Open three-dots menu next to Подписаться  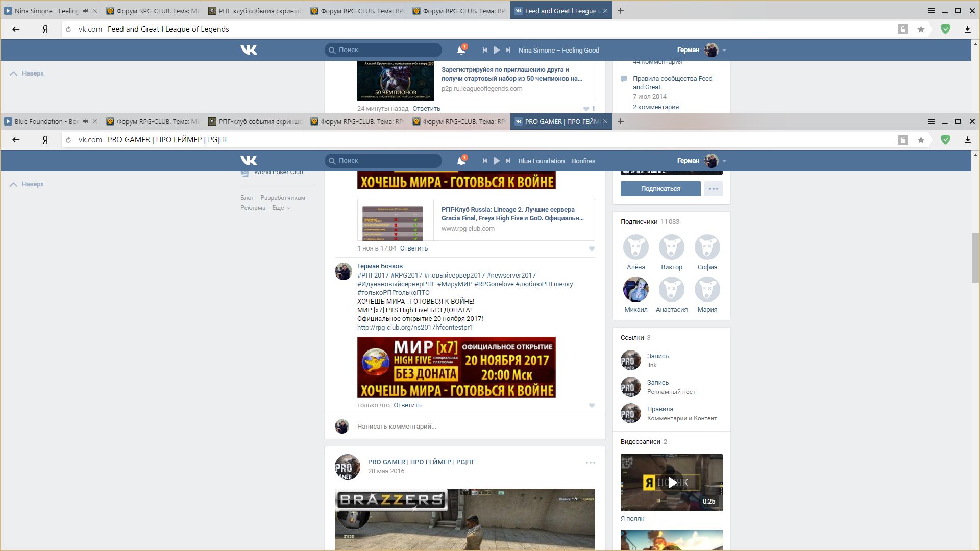[x=713, y=189]
